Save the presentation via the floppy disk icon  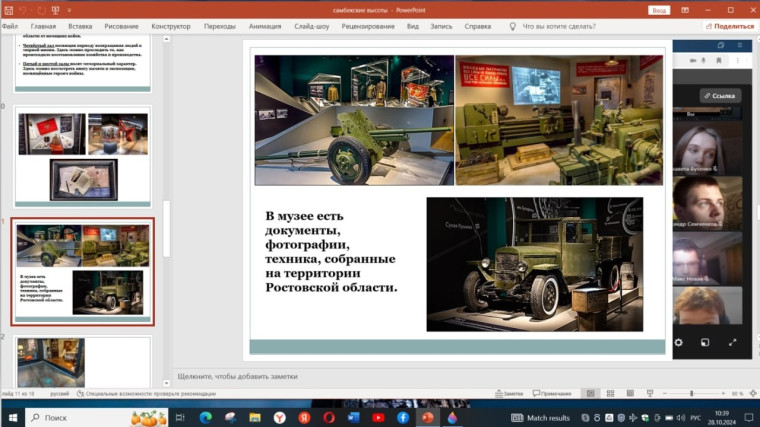point(9,10)
